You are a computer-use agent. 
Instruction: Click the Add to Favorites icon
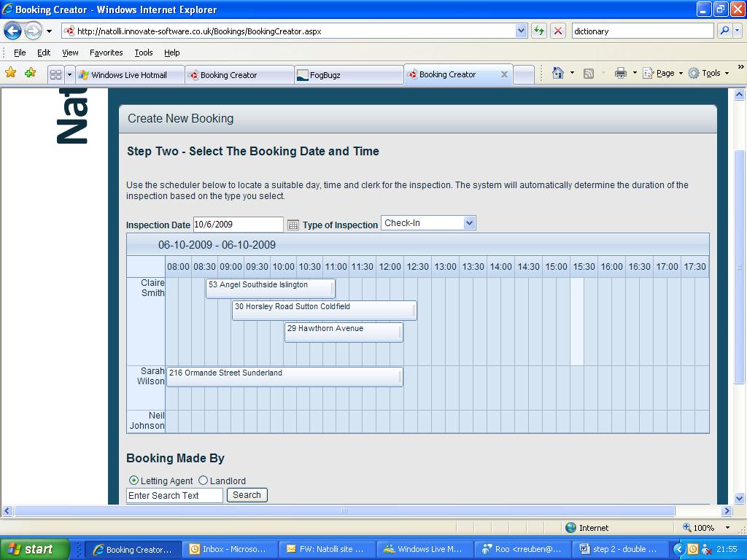[31, 73]
